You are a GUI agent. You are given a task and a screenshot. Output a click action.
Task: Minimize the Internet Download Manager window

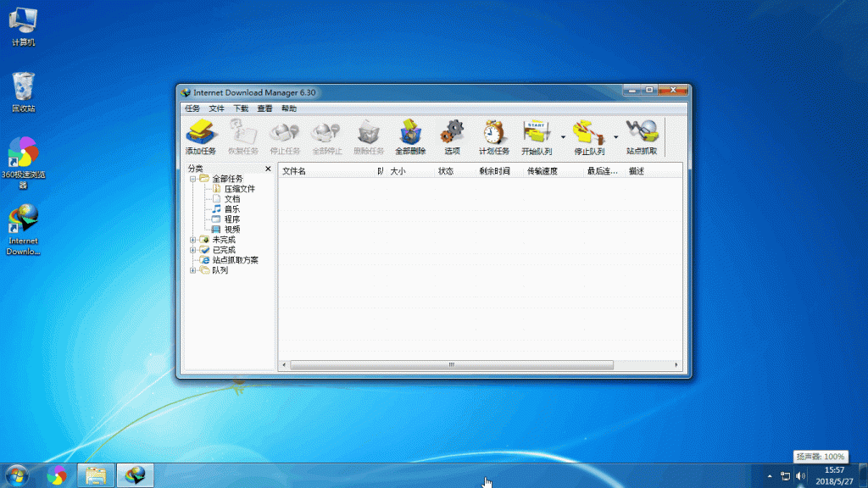click(632, 90)
